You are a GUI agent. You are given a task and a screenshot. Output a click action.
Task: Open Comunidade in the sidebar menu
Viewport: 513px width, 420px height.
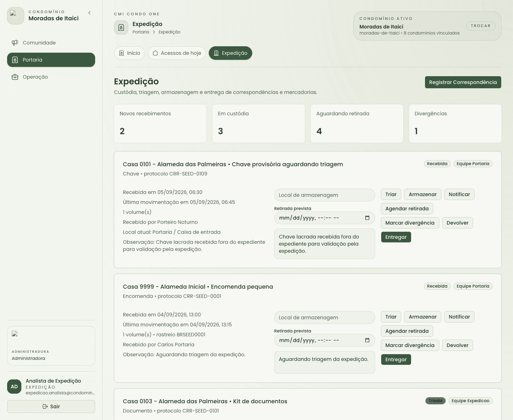coord(51,43)
